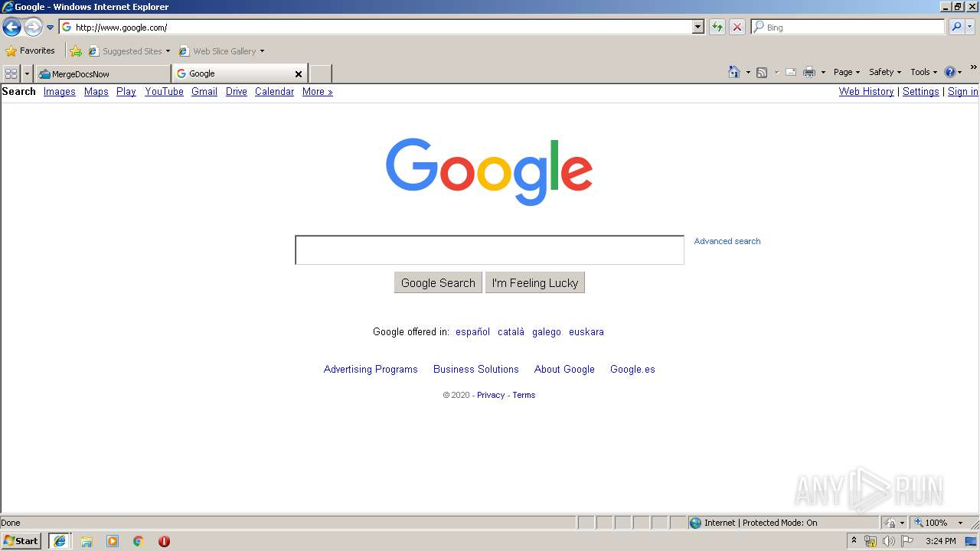Click the RSS feeds icon
The width and height of the screenshot is (980, 551).
[x=762, y=72]
